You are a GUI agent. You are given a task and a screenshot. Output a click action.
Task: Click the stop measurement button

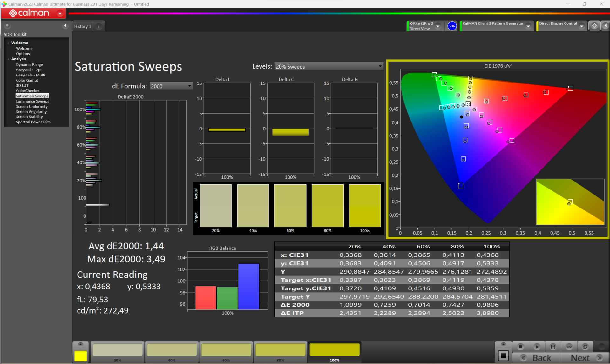(520, 347)
